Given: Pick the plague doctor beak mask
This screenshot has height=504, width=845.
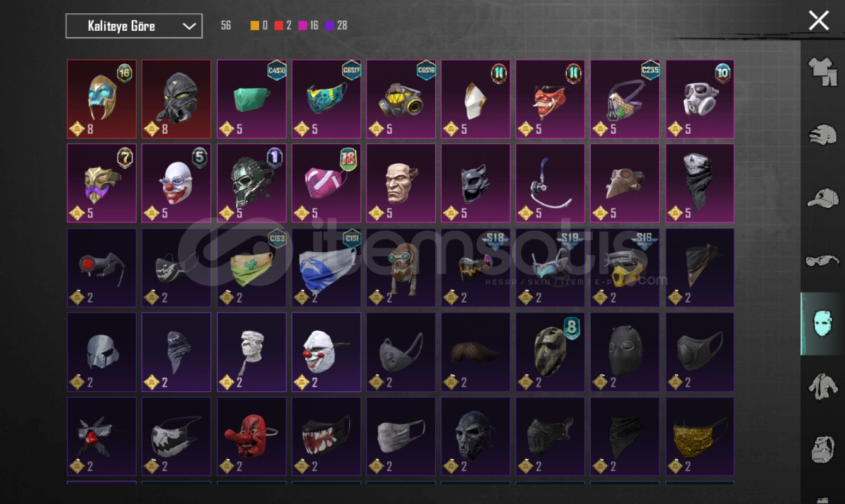Looking at the screenshot, I should click(x=625, y=183).
